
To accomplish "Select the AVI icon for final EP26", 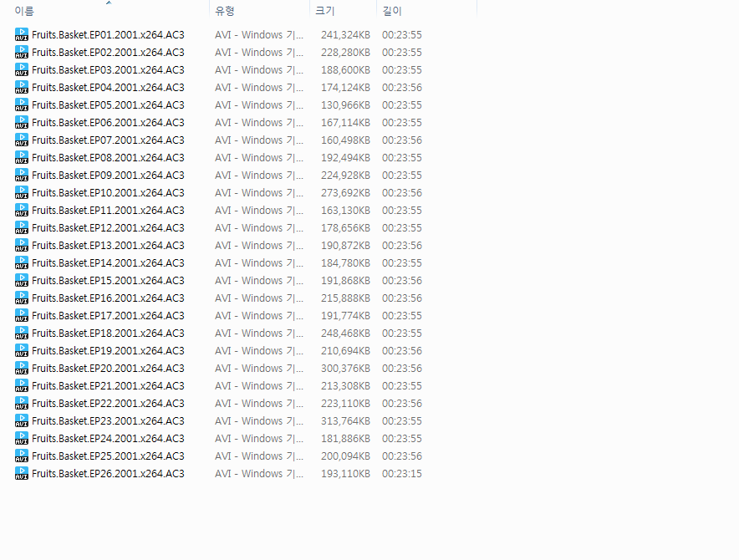I will point(22,474).
